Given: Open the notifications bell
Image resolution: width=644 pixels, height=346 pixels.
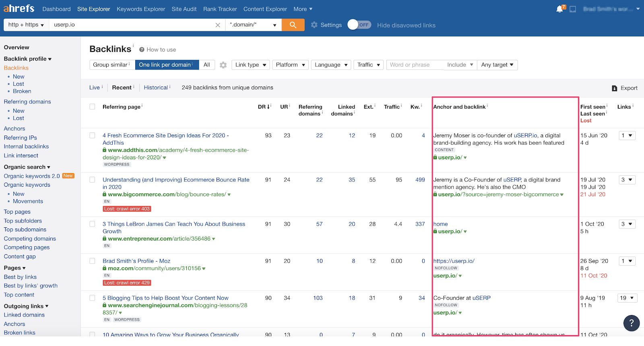Looking at the screenshot, I should (x=559, y=9).
